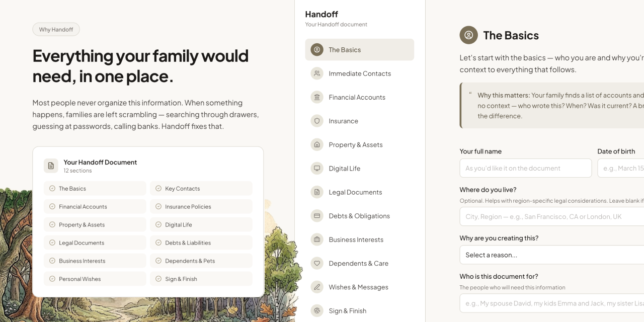This screenshot has height=322, width=644.
Task: Click the Debts & Obligations card icon
Action: click(x=317, y=216)
